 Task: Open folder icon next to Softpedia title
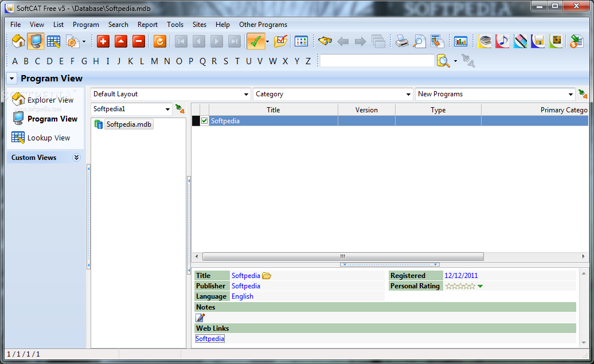pos(267,276)
